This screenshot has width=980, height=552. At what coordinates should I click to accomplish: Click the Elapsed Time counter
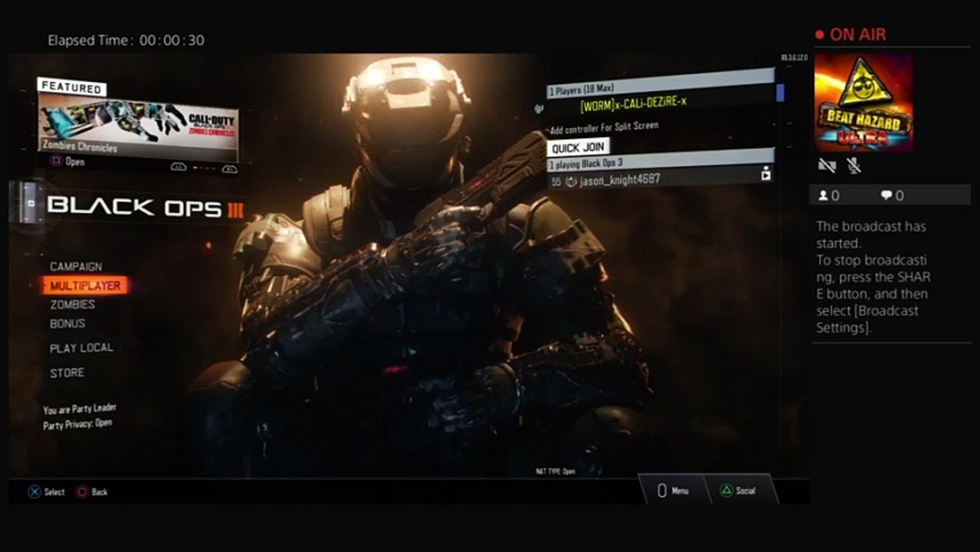coord(126,41)
